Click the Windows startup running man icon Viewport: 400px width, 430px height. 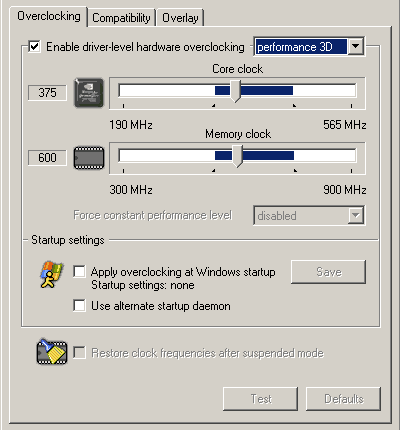(x=51, y=274)
